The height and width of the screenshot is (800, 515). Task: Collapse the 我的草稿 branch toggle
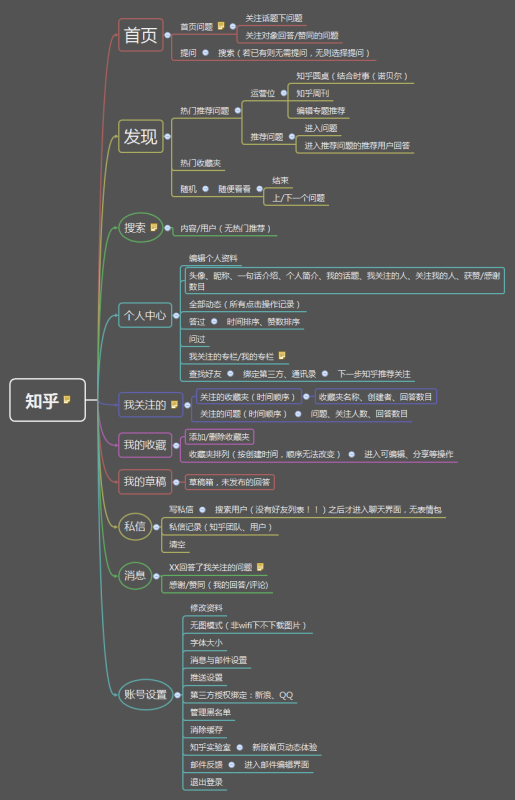pyautogui.click(x=176, y=482)
